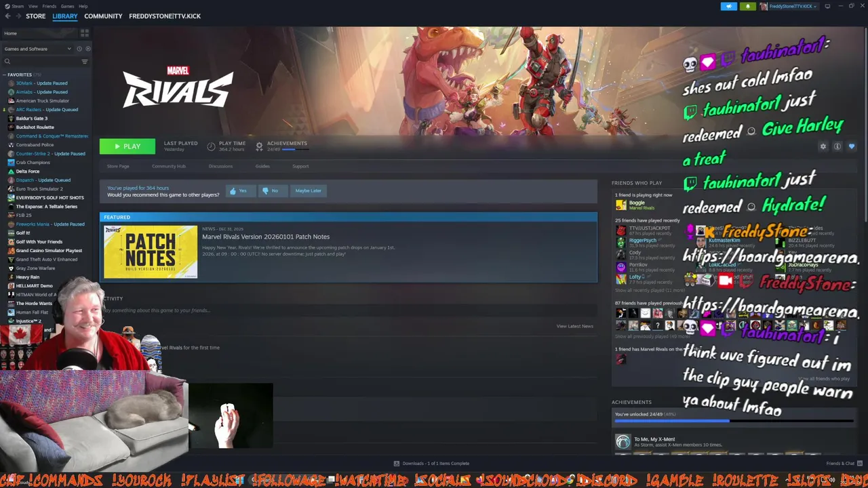The width and height of the screenshot is (868, 488).
Task: Show ready-to-play games only icon
Action: [x=87, y=49]
